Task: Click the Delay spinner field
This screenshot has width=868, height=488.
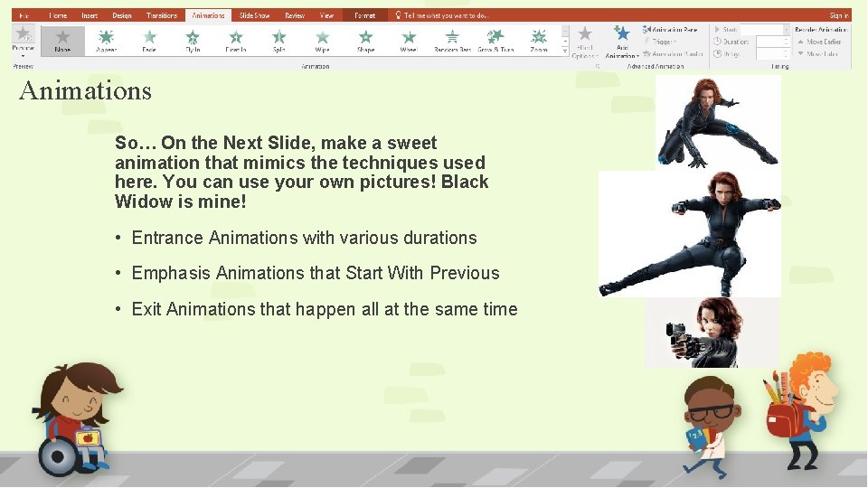Action: coord(773,53)
